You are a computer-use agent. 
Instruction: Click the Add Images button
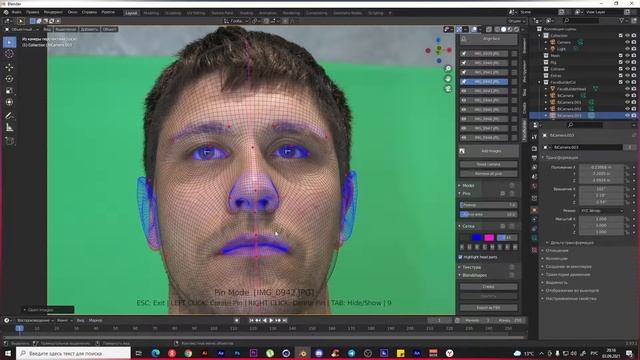click(489, 151)
